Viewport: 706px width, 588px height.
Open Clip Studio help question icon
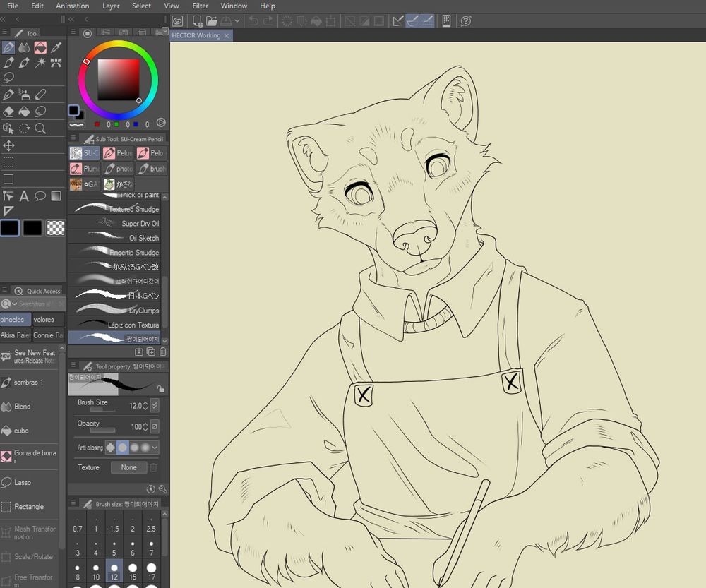pyautogui.click(x=466, y=21)
